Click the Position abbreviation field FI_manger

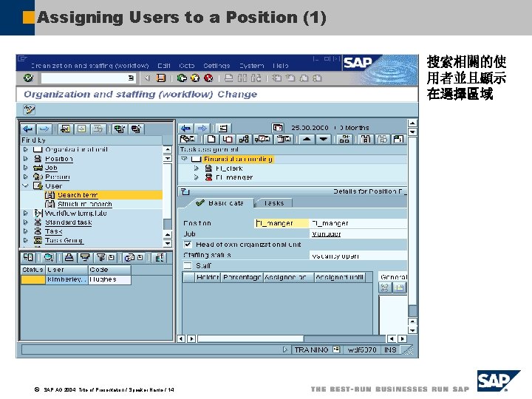click(x=282, y=223)
